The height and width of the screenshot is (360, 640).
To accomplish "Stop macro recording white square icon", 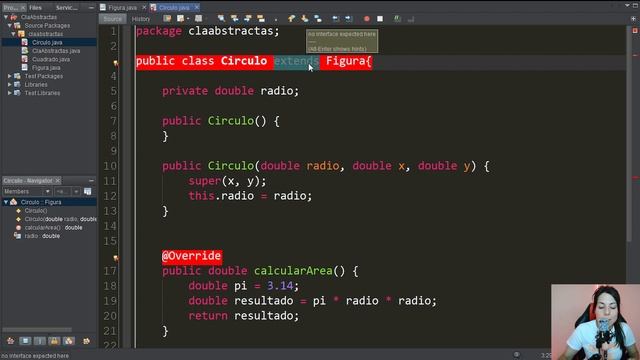I will 380,19.
